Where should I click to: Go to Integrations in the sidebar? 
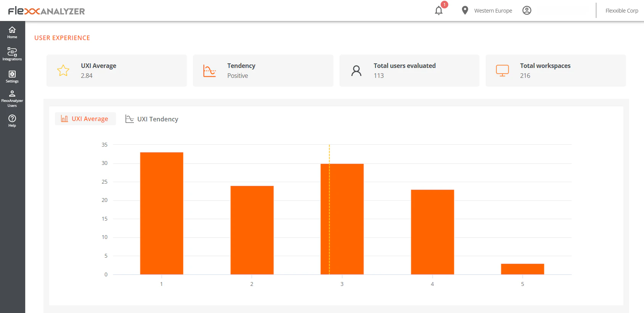point(12,54)
